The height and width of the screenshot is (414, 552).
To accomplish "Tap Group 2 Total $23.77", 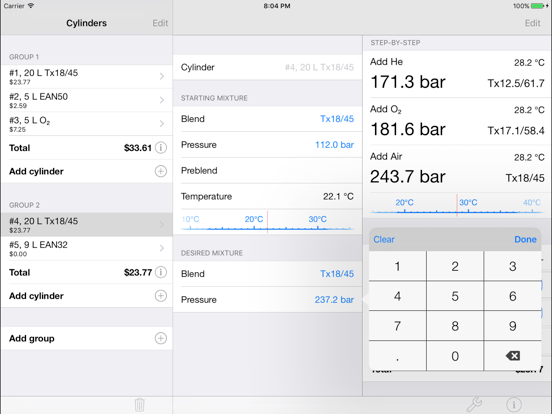I will (x=87, y=272).
